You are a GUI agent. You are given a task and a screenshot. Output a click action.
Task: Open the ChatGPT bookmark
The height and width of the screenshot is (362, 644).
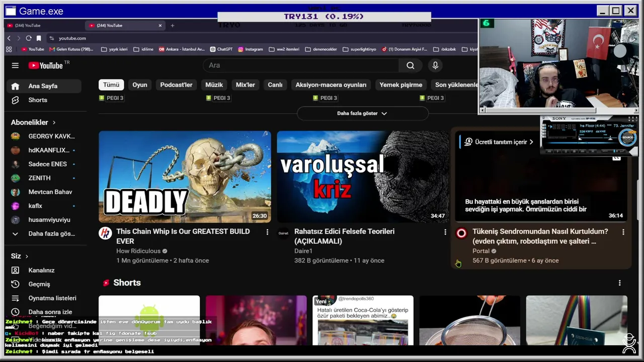pos(221,49)
